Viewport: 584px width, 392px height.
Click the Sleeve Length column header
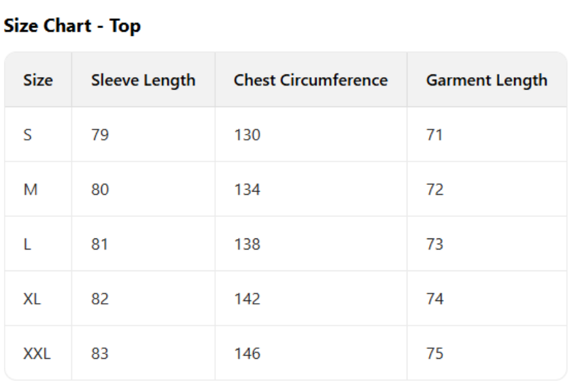click(x=143, y=80)
